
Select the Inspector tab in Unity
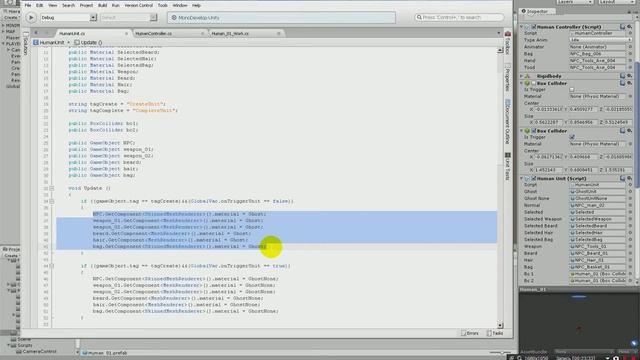click(x=537, y=11)
